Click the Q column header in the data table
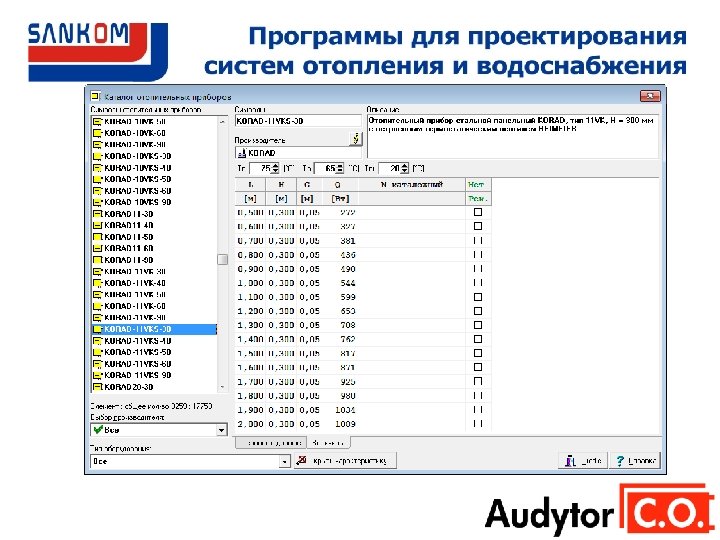 (338, 185)
